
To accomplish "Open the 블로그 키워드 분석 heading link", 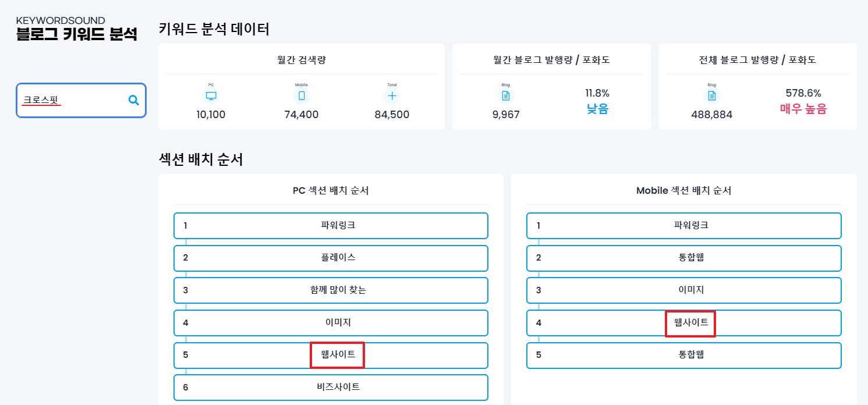I will tap(77, 33).
